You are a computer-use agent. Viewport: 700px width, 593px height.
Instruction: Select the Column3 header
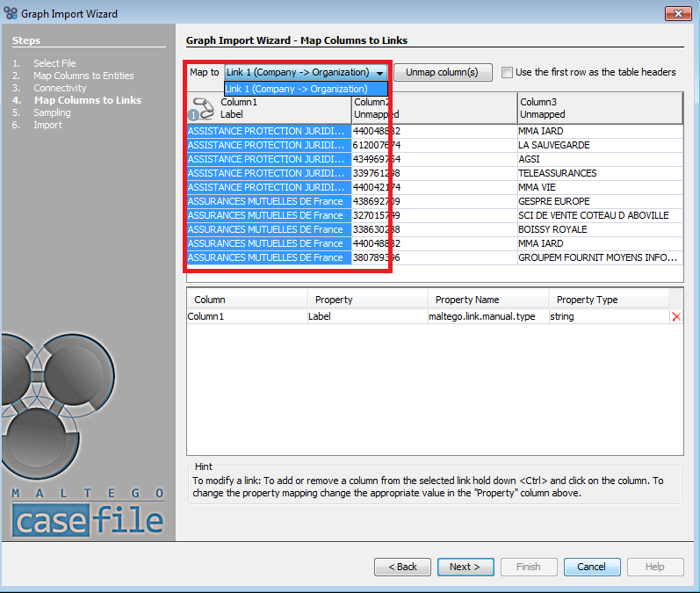(600, 108)
